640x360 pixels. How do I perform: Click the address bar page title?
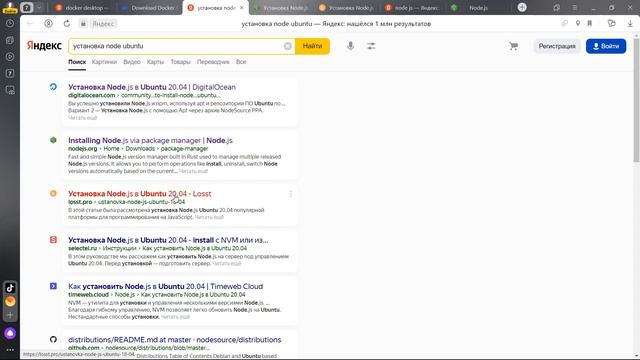tap(336, 24)
